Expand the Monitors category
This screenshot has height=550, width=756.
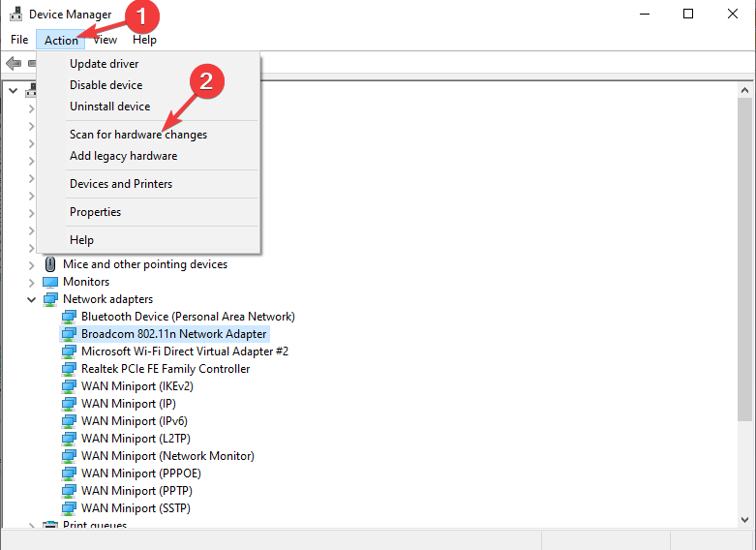click(x=31, y=282)
